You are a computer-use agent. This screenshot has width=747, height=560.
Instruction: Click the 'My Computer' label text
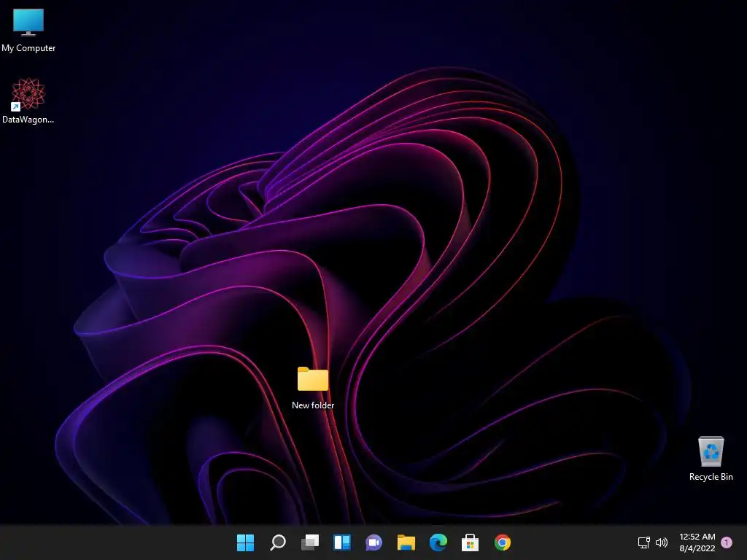28,48
